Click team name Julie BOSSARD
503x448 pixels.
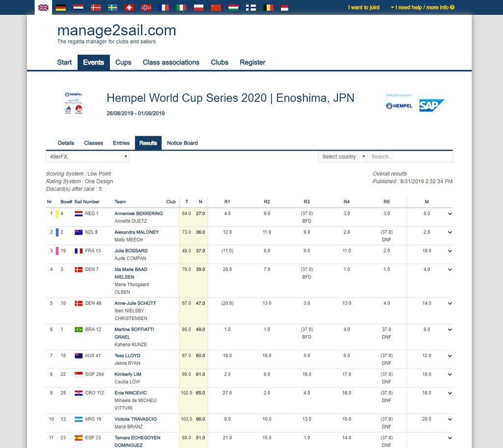pos(131,251)
